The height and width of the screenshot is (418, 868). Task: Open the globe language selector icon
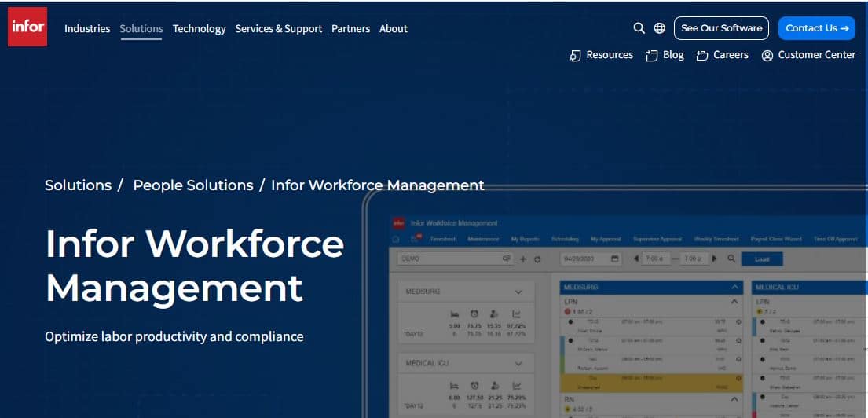(x=659, y=28)
